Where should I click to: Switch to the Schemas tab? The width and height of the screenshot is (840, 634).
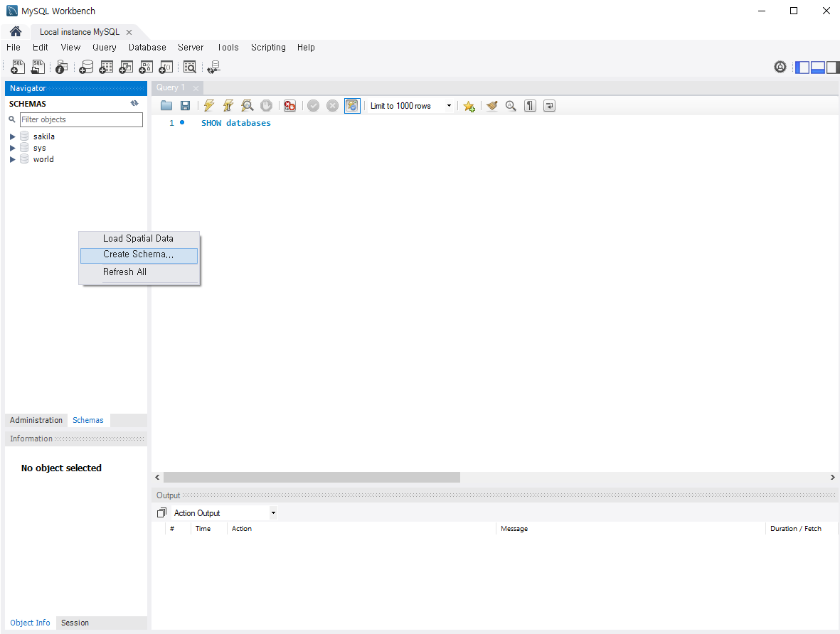pyautogui.click(x=88, y=420)
